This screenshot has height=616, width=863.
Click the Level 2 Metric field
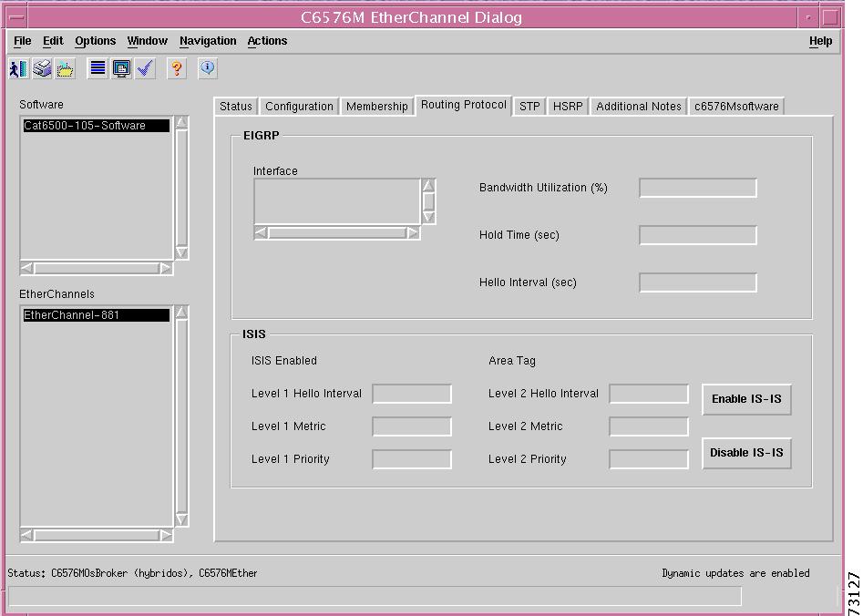coord(649,426)
